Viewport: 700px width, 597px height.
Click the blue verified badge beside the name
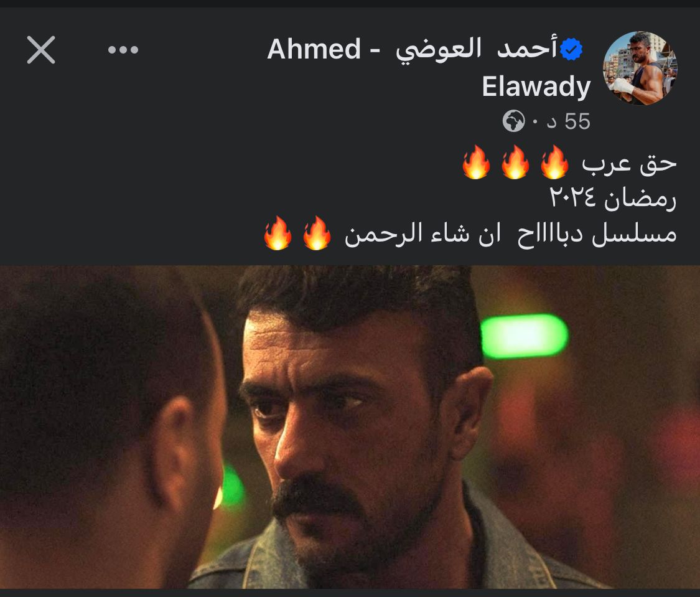click(x=571, y=49)
